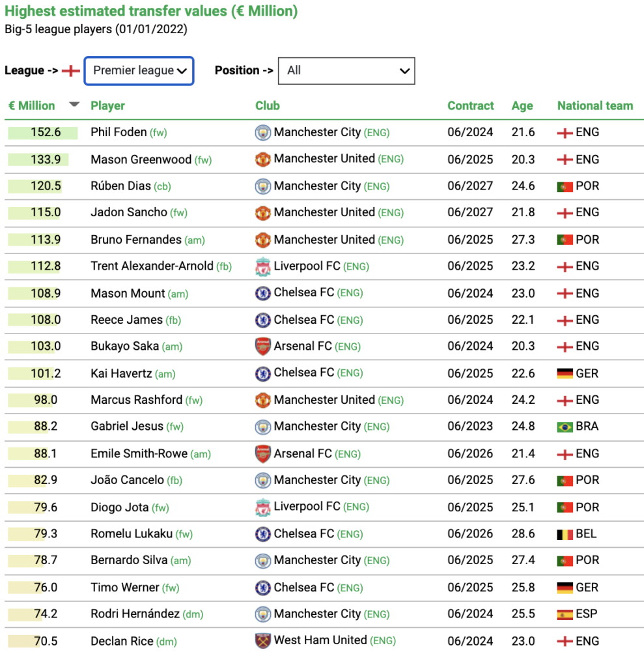Click Manchester United crest in Mason Greenwood row
The height and width of the screenshot is (667, 644).
click(263, 160)
